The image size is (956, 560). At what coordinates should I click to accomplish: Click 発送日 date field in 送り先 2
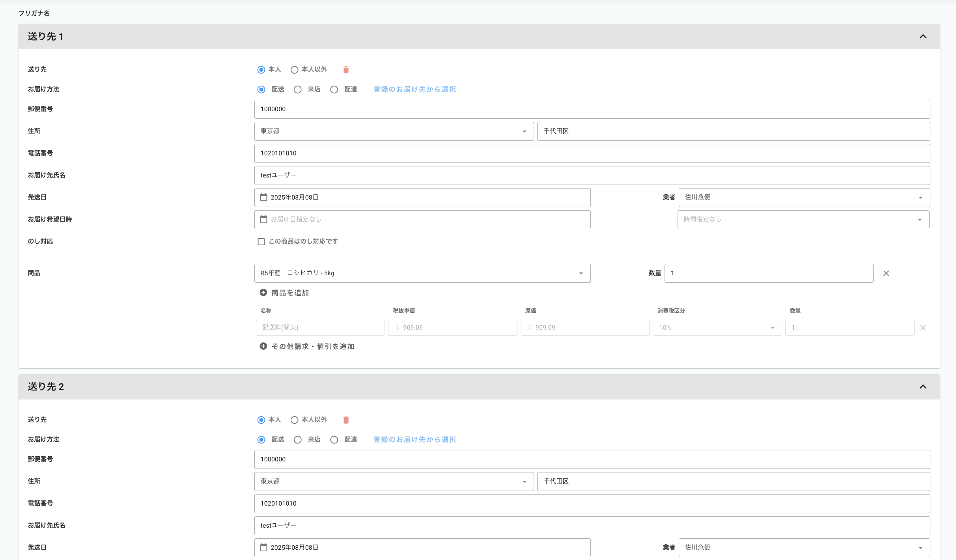422,548
